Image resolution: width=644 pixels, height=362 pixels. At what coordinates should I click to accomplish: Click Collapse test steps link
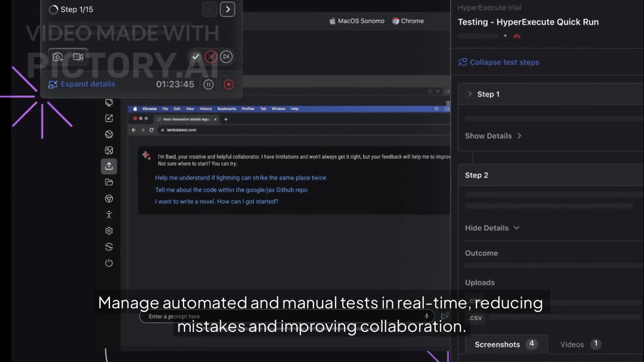click(499, 62)
